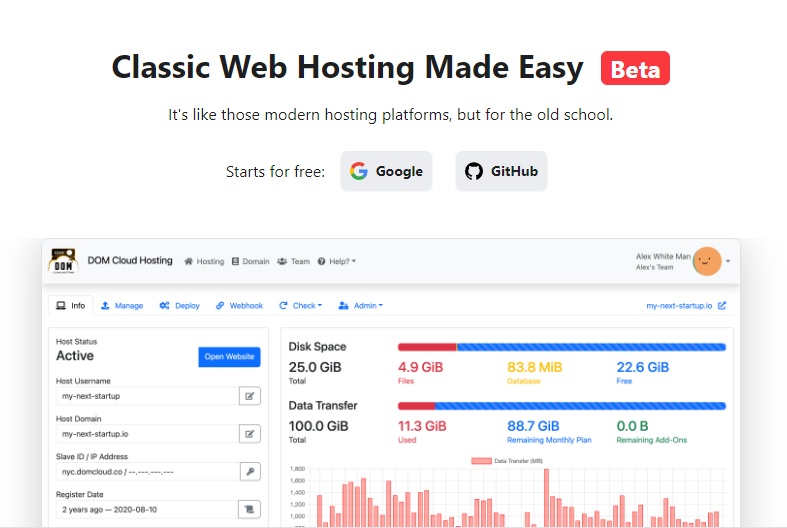
Task: Click the edit icon beside Host Username
Action: 249,396
